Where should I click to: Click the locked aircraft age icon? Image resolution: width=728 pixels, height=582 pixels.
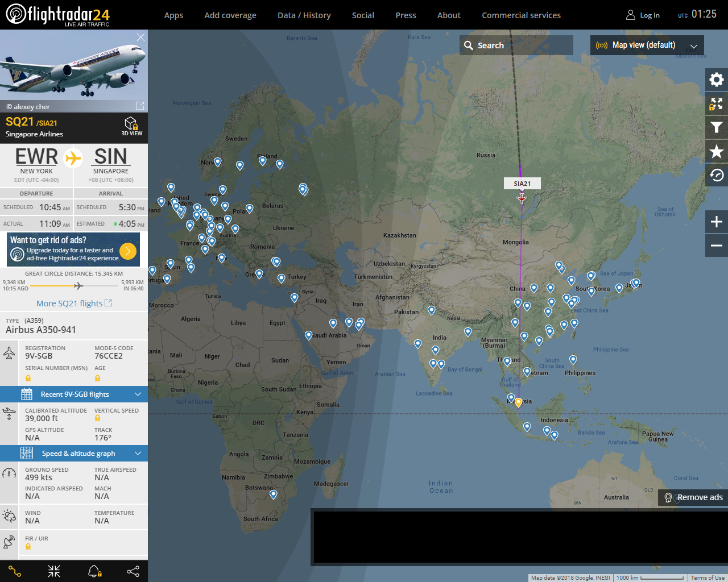tap(97, 378)
